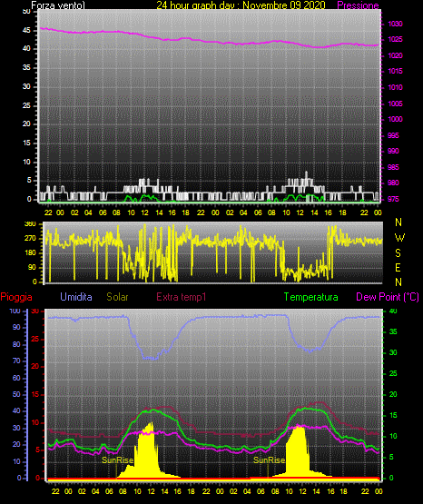Image resolution: width=423 pixels, height=504 pixels.
Task: Click the second SunRise marker label
Action: point(270,460)
